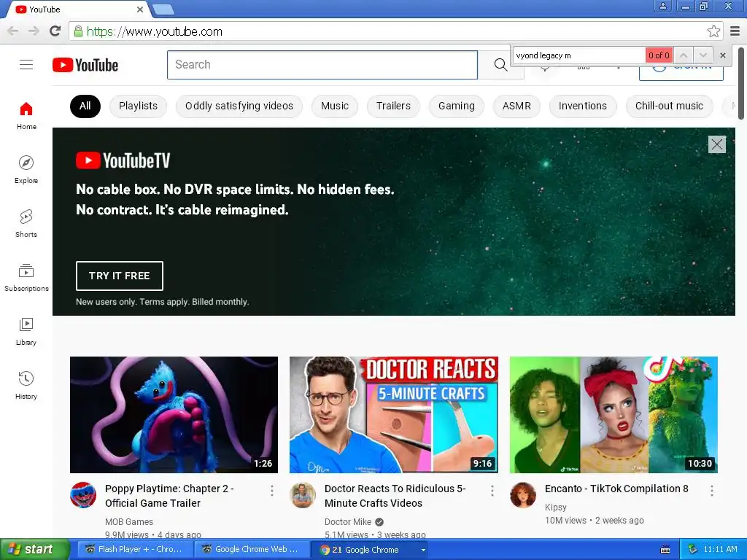Go to previous find result
Image resolution: width=747 pixels, height=560 pixels.
[683, 55]
